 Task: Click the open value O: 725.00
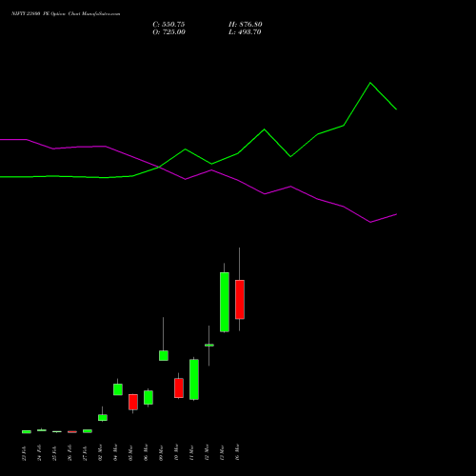click(x=169, y=32)
